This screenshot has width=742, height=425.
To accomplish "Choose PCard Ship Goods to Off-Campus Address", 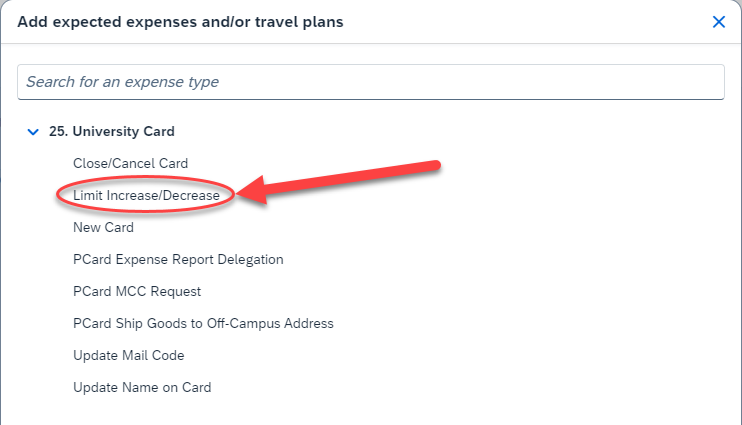I will [203, 323].
